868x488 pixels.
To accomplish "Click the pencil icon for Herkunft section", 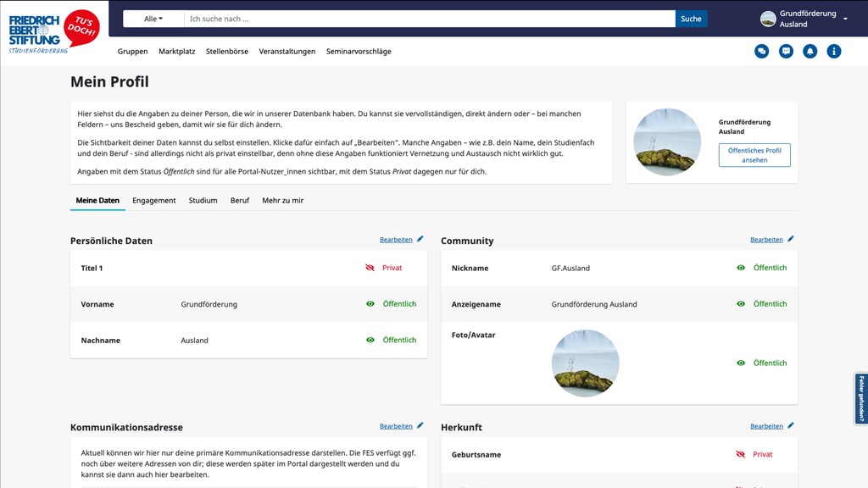I will (x=791, y=426).
